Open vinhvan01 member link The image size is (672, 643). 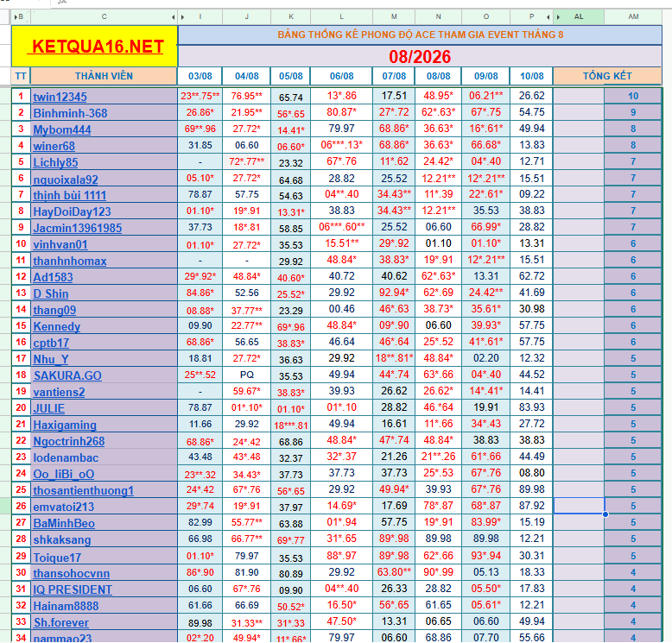click(60, 244)
